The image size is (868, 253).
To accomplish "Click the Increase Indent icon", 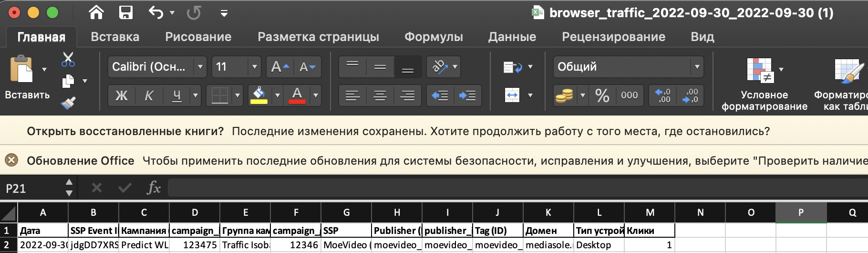I will click(467, 95).
